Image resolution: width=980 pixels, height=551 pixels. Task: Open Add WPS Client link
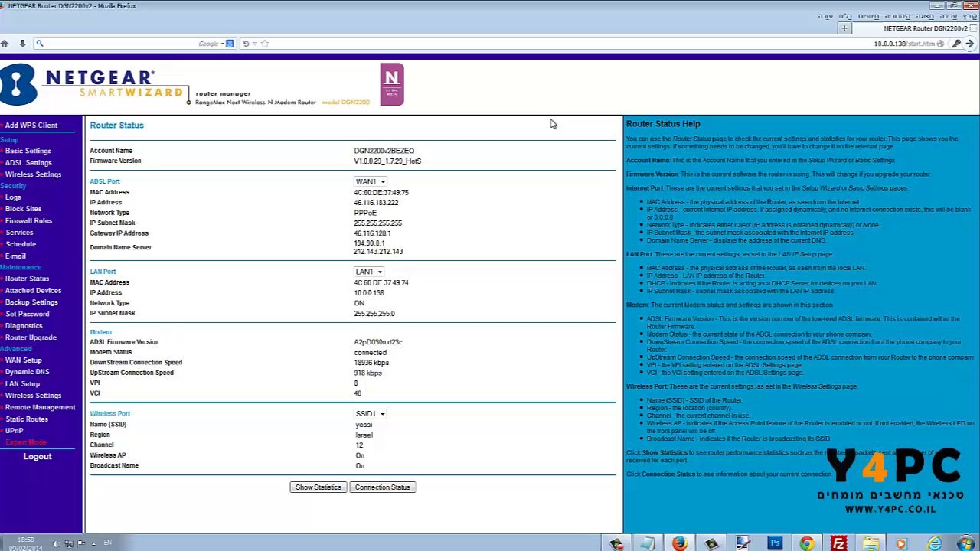(31, 126)
